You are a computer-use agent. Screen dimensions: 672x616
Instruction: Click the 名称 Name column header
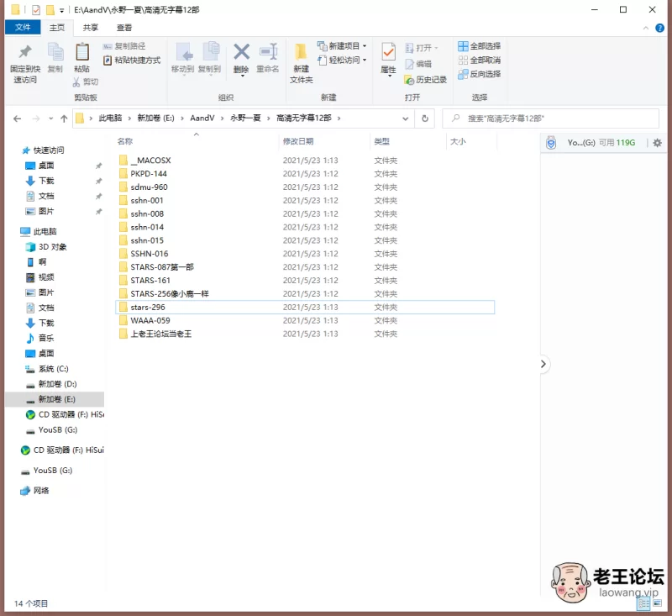125,141
